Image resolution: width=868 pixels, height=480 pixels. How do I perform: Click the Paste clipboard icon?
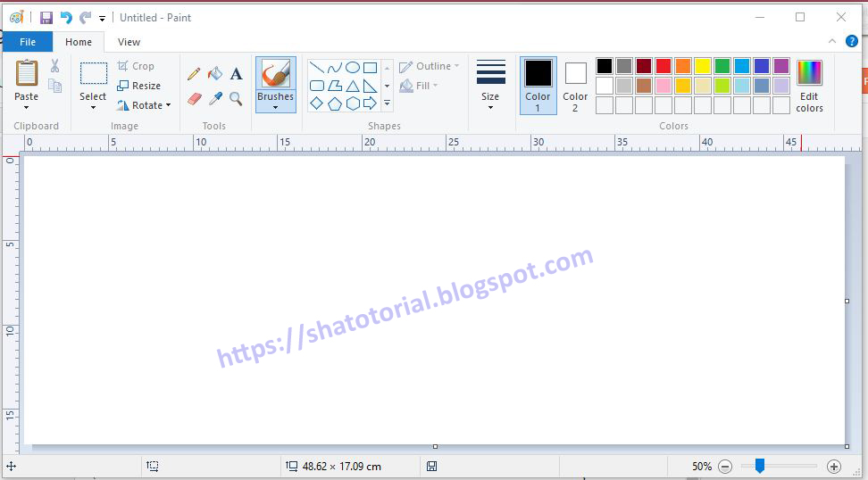pyautogui.click(x=27, y=73)
